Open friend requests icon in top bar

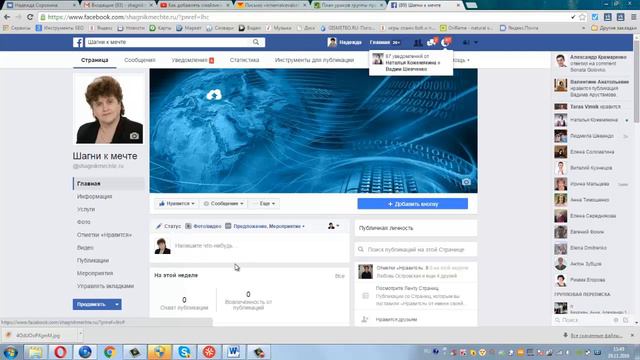coord(418,42)
